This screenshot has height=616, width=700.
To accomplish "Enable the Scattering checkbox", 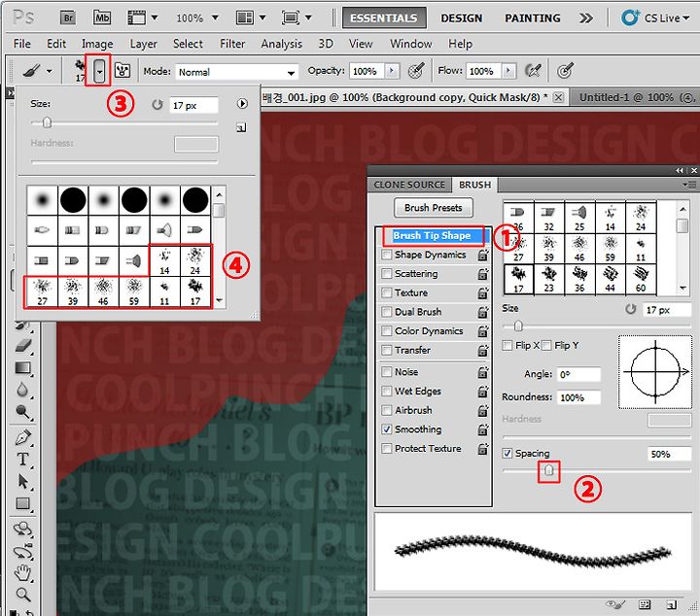I will (x=387, y=274).
